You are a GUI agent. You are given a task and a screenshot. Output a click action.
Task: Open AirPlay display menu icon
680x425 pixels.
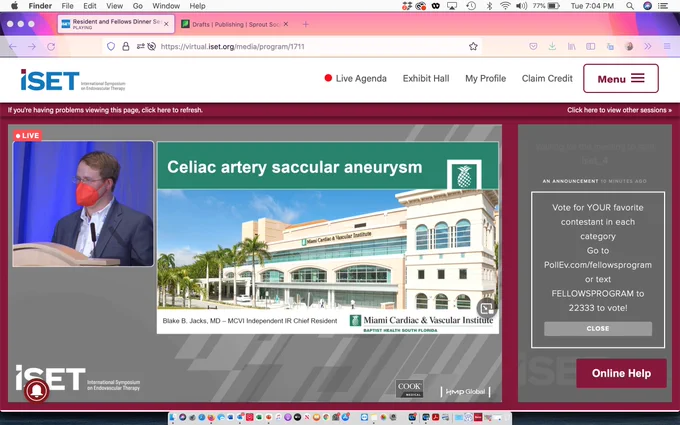(452, 6)
